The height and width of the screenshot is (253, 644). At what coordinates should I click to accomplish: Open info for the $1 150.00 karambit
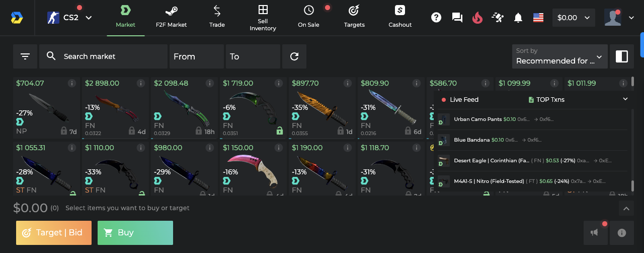tap(278, 148)
